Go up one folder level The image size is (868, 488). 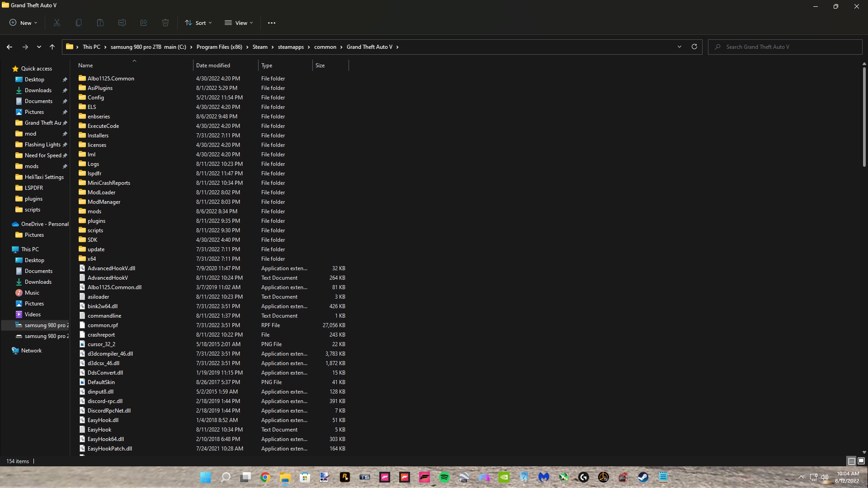[x=52, y=47]
